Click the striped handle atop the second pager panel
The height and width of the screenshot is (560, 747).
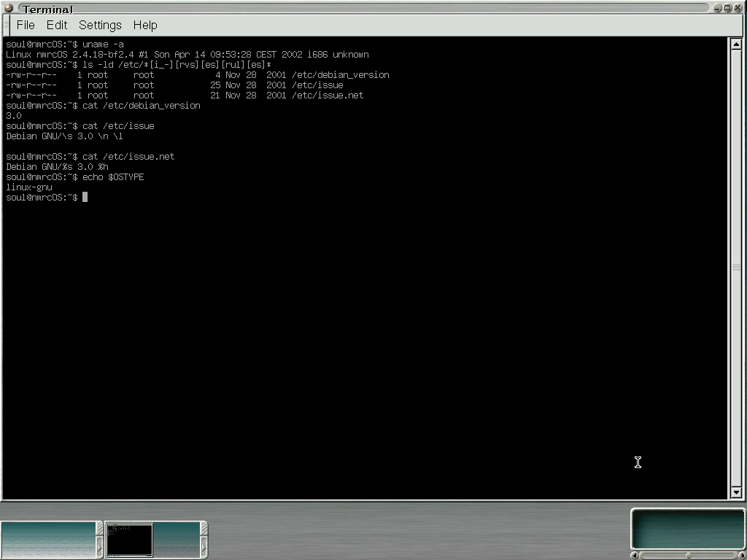(204, 529)
